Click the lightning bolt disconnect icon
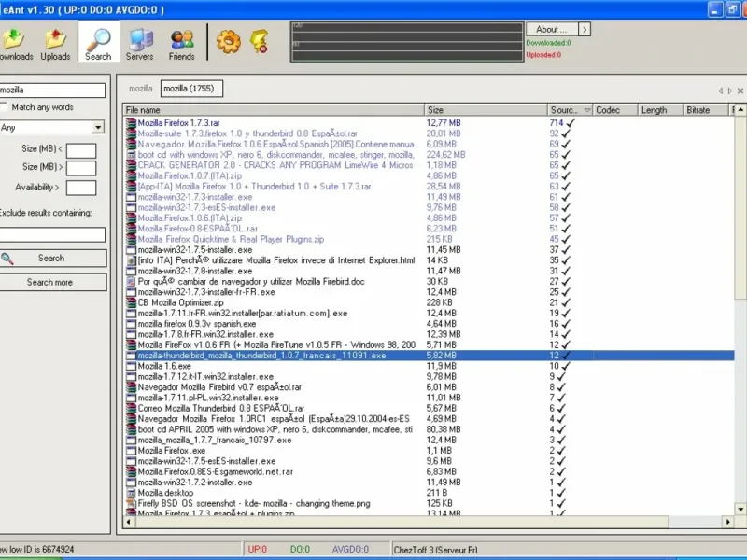The image size is (747, 560). point(259,41)
